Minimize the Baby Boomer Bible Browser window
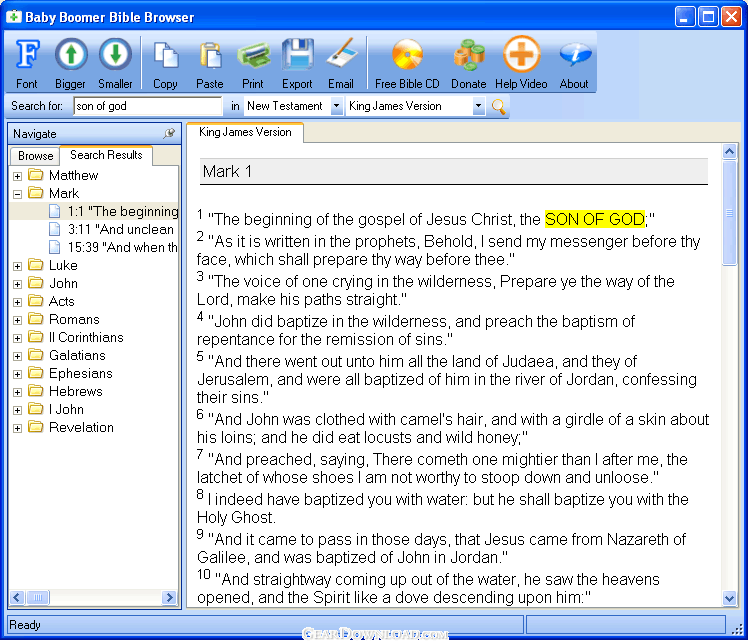 [684, 17]
